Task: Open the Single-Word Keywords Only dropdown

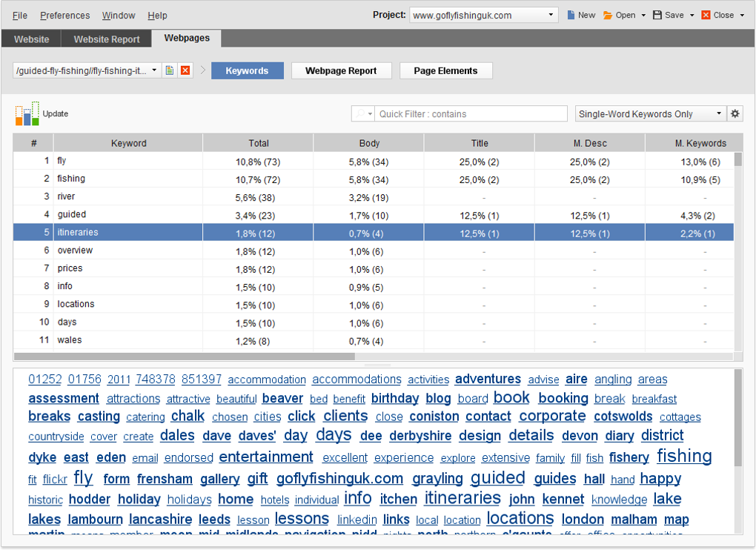Action: tap(649, 113)
